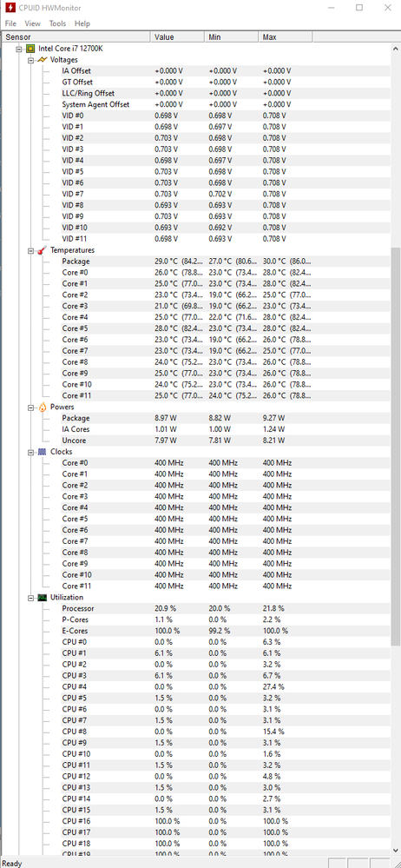Open the Tools menu
401x868 pixels.
(x=57, y=23)
